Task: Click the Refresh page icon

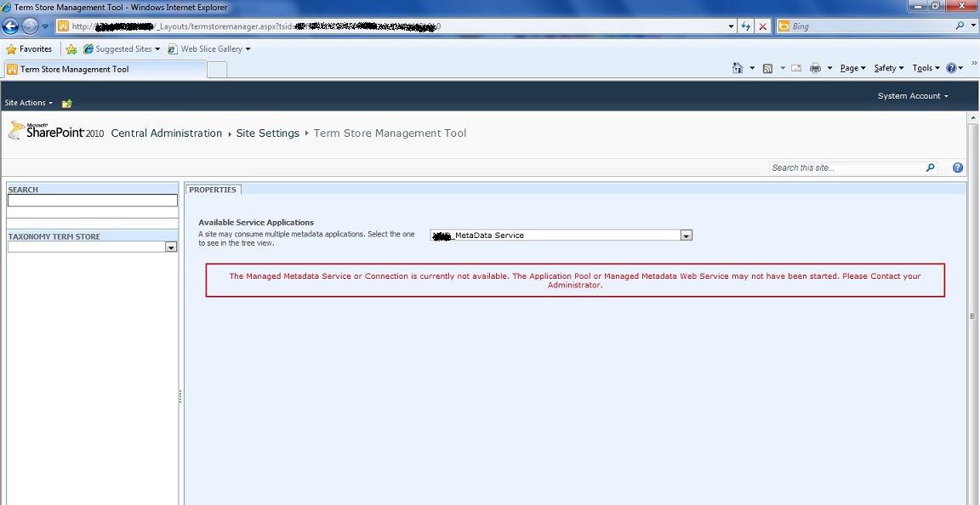Action: (745, 26)
